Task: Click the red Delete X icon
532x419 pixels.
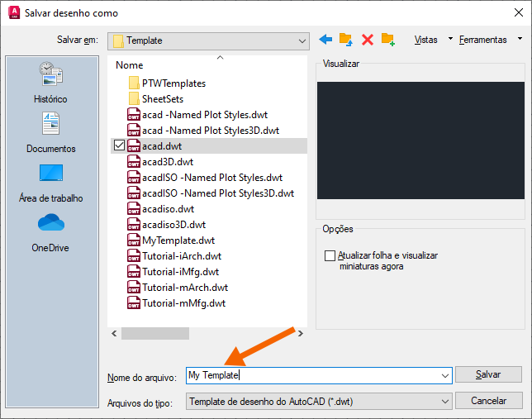Action: click(x=368, y=40)
